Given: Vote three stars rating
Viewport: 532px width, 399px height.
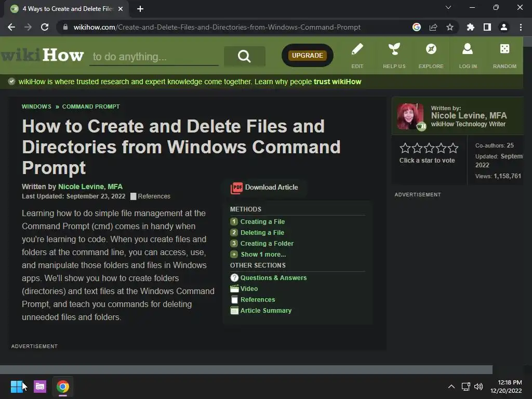Looking at the screenshot, I should [x=429, y=148].
